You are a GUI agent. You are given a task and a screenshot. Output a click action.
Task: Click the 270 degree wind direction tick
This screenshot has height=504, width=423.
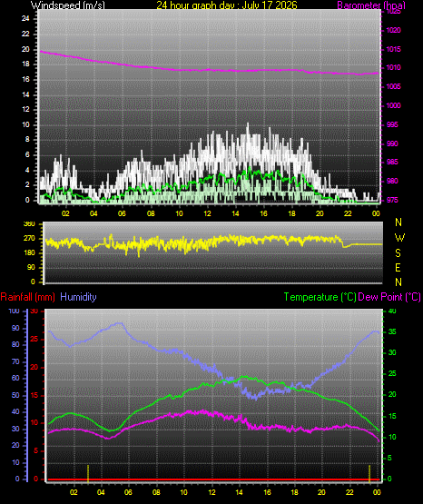(29, 239)
